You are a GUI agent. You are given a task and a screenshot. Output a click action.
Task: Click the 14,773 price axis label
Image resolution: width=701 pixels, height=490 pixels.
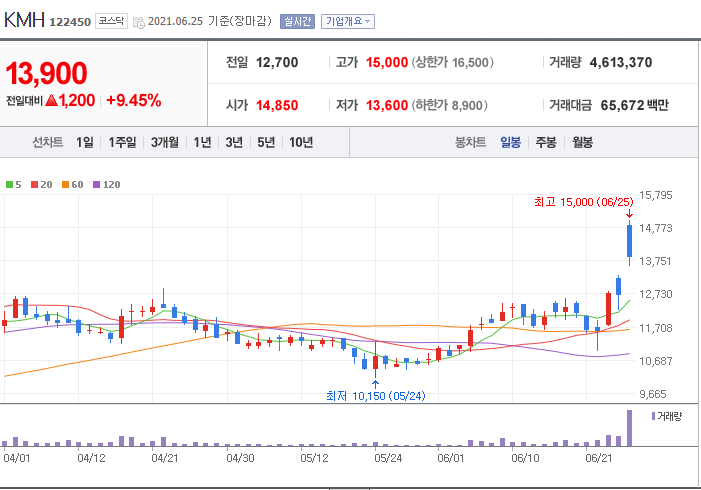pyautogui.click(x=655, y=228)
